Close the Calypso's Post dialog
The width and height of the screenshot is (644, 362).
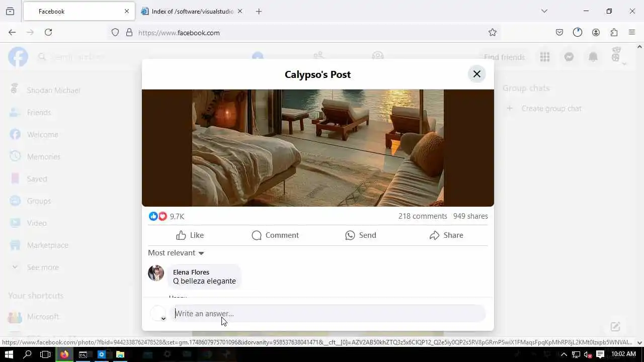[476, 74]
